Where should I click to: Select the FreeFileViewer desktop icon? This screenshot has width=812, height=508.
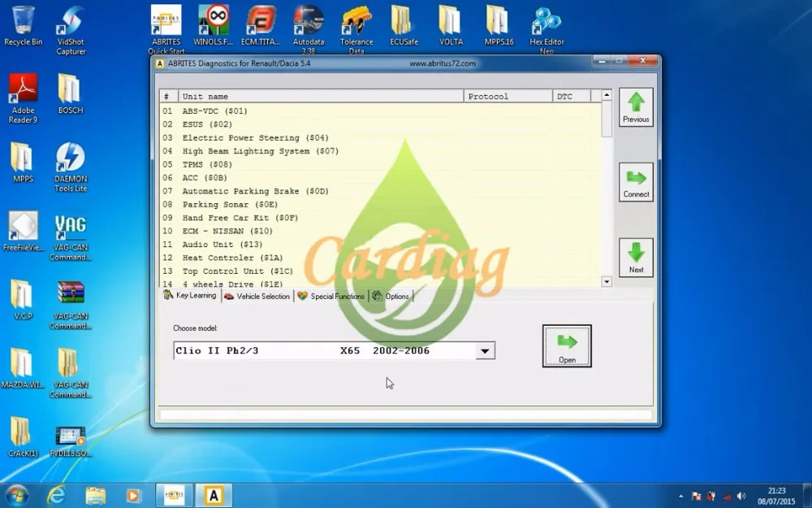click(x=24, y=231)
